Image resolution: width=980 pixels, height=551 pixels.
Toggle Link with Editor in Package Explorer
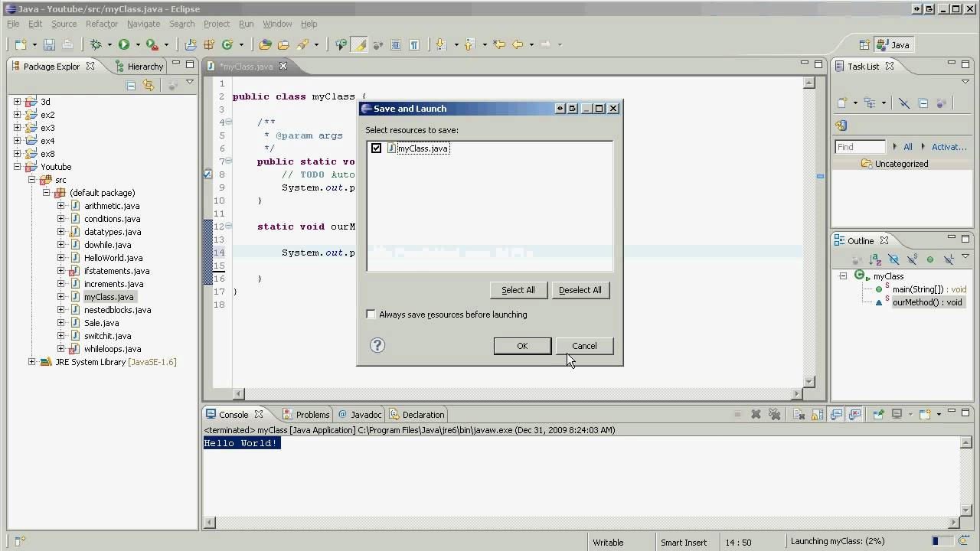pyautogui.click(x=149, y=86)
